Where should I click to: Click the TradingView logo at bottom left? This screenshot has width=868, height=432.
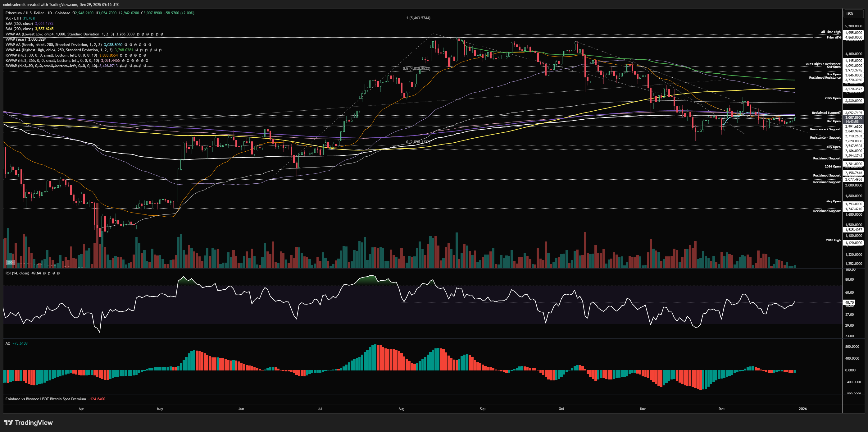[28, 423]
